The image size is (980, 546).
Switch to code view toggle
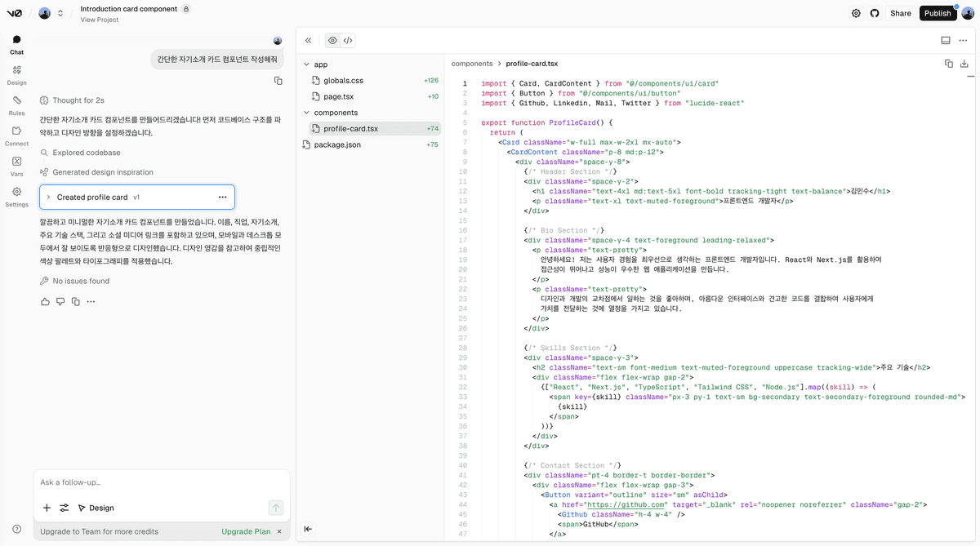(x=348, y=40)
